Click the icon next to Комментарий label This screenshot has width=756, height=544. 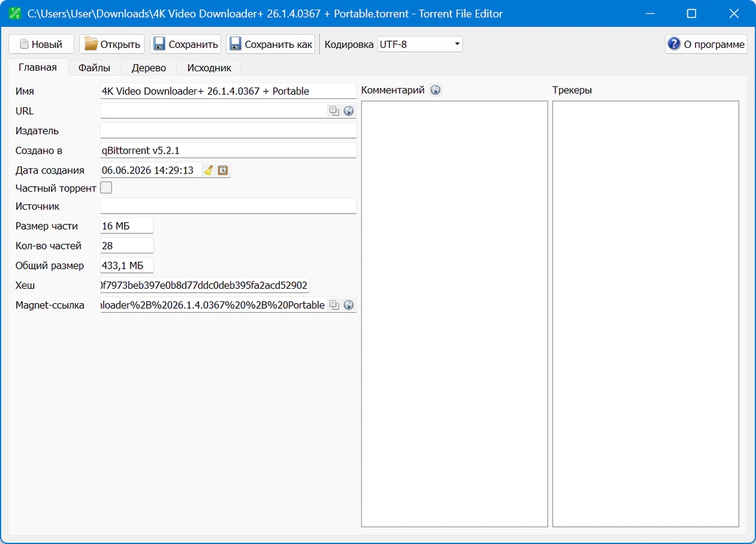[435, 90]
